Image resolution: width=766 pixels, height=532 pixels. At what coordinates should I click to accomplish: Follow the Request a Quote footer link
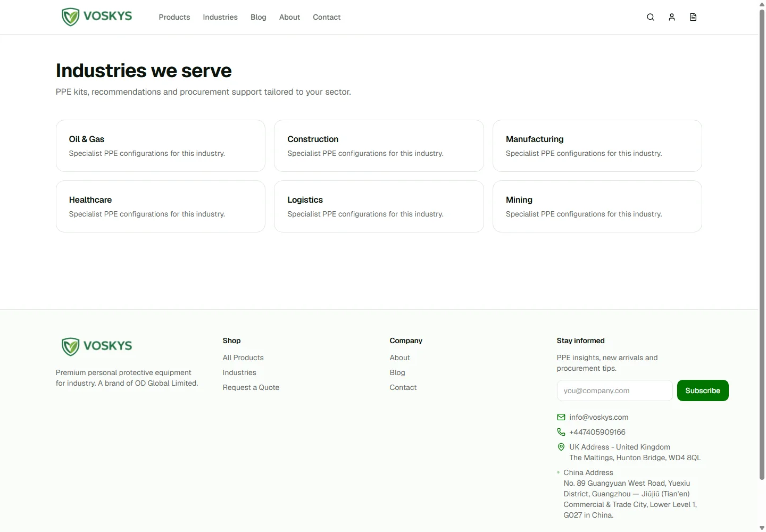(251, 387)
